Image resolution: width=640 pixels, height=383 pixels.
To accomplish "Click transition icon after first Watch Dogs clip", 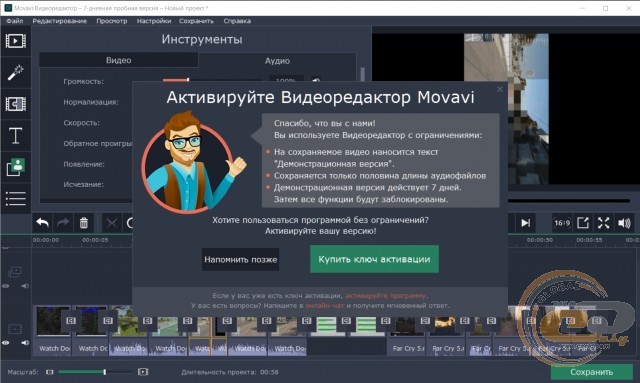I will [x=71, y=321].
